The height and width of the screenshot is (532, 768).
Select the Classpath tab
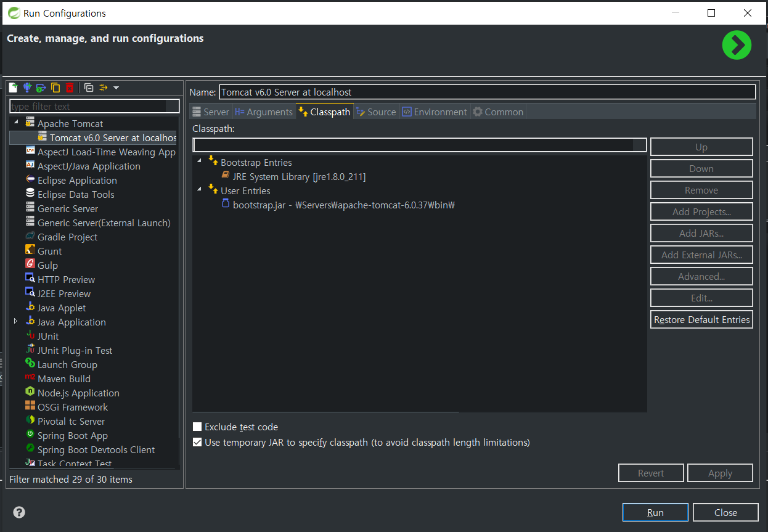coord(324,112)
